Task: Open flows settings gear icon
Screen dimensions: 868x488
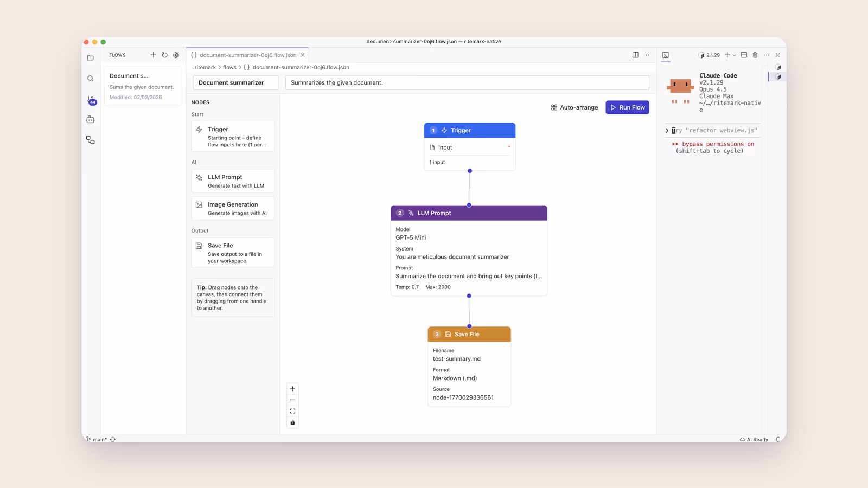Action: [x=176, y=55]
